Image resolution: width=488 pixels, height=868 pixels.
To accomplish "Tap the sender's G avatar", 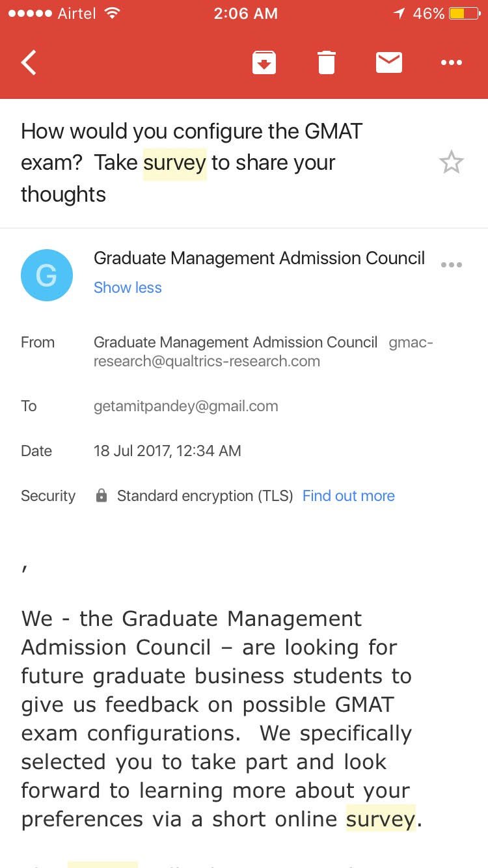I will point(46,275).
